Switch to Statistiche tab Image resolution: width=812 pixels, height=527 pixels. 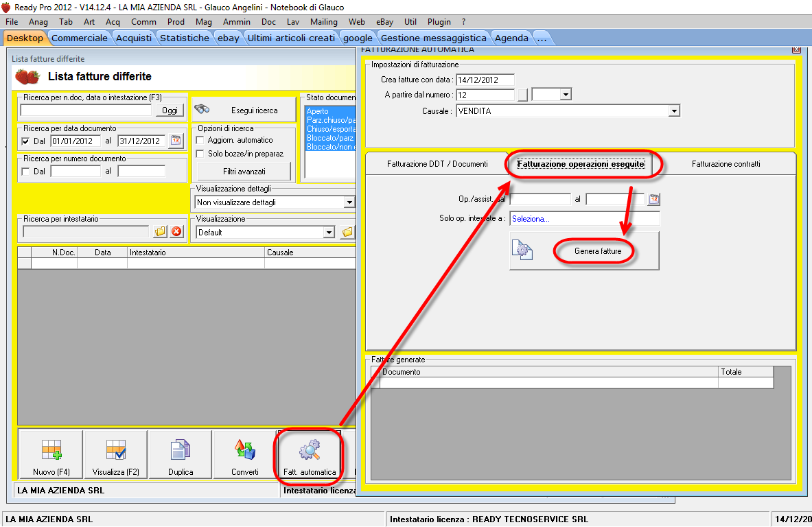click(185, 38)
